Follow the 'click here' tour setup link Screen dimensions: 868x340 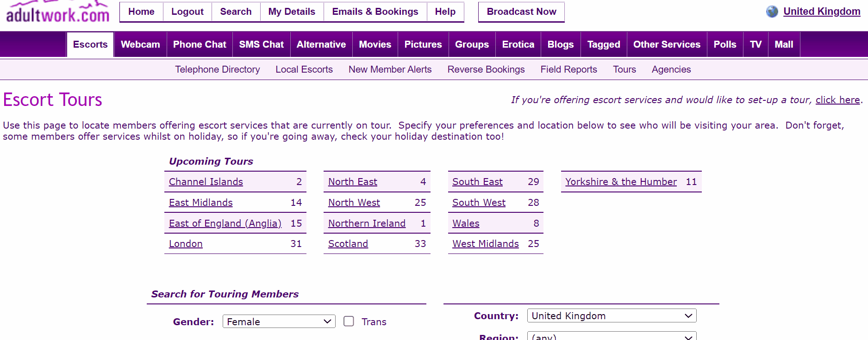coord(837,100)
